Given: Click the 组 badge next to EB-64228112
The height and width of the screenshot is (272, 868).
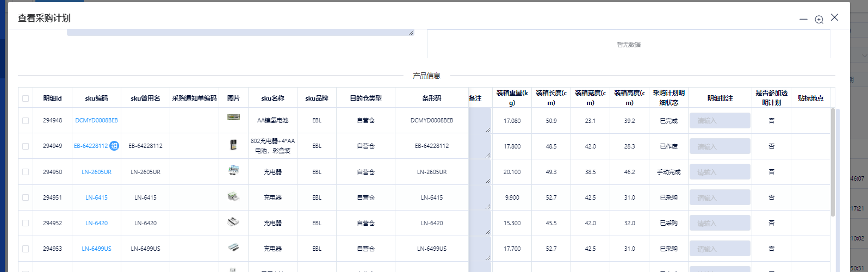Looking at the screenshot, I should [114, 146].
